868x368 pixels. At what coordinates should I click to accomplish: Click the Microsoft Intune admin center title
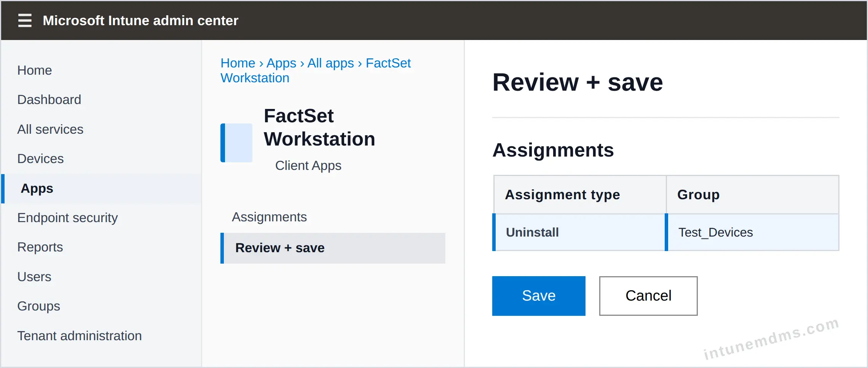(x=140, y=21)
